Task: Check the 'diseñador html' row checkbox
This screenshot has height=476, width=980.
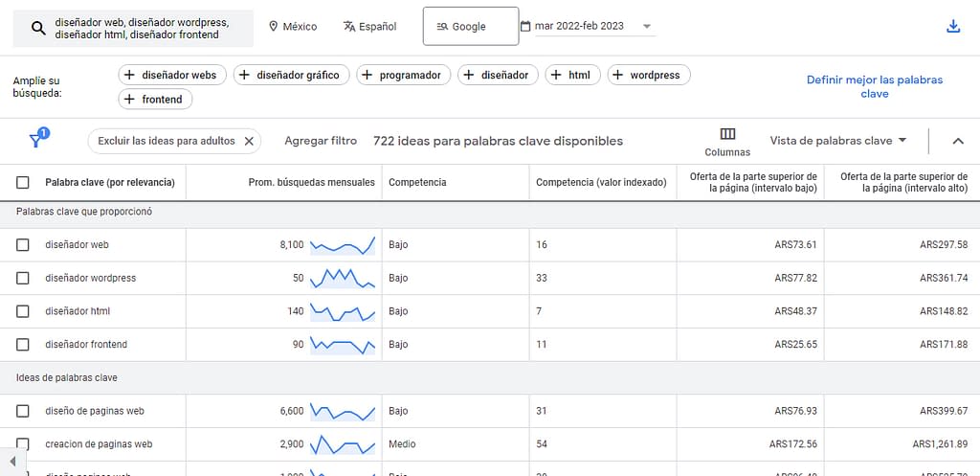Action: click(x=23, y=311)
